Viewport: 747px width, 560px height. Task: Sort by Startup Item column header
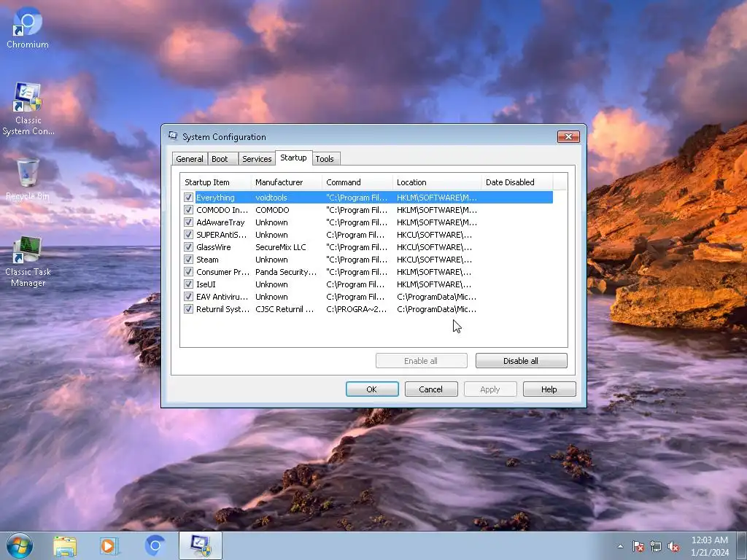pyautogui.click(x=215, y=182)
